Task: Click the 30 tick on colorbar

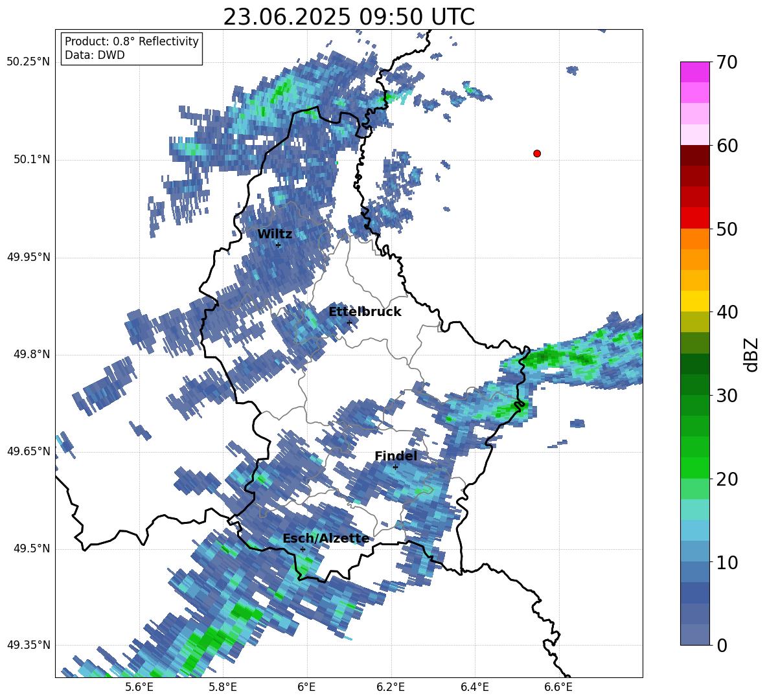Action: [x=727, y=396]
